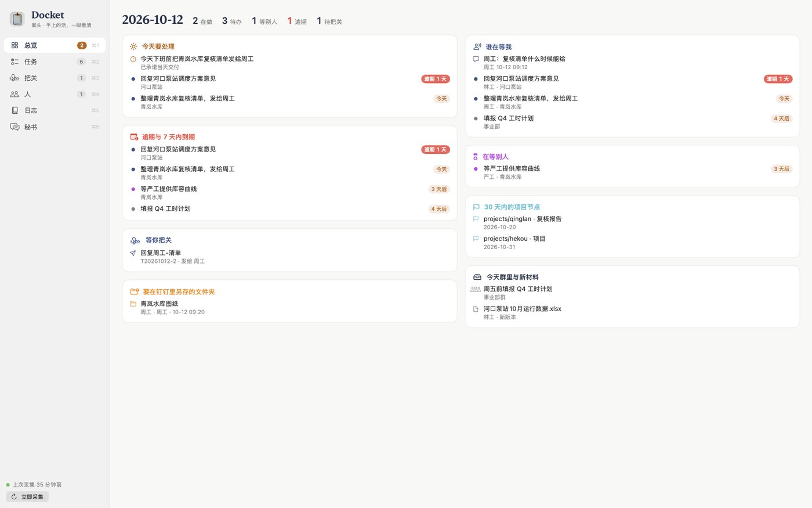This screenshot has height=508, width=812.
Task: Click the 逾期 1 天 badge in the 逾期与 7 天内到期 card
Action: [x=436, y=150]
